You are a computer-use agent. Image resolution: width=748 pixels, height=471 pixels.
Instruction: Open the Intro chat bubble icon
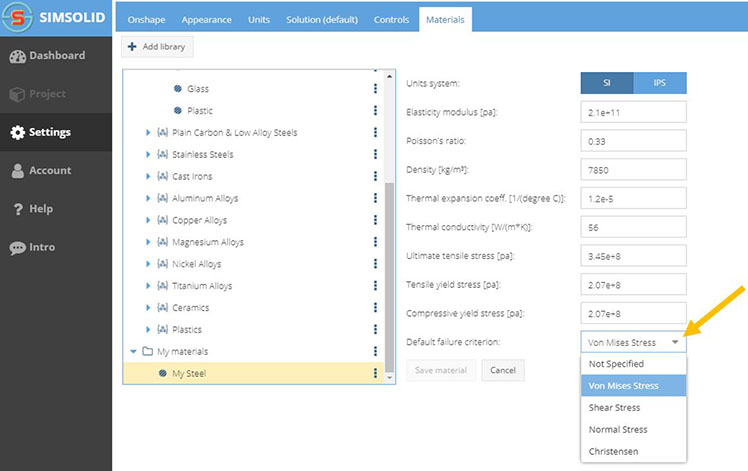(17, 247)
